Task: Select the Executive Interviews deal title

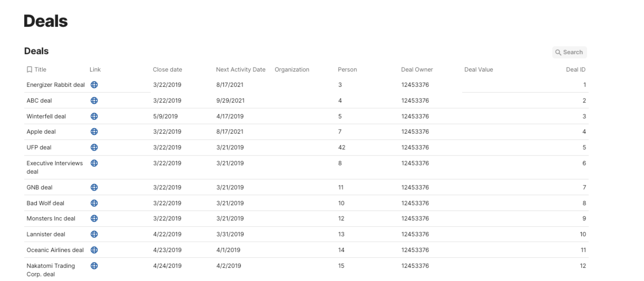Action: click(x=55, y=167)
